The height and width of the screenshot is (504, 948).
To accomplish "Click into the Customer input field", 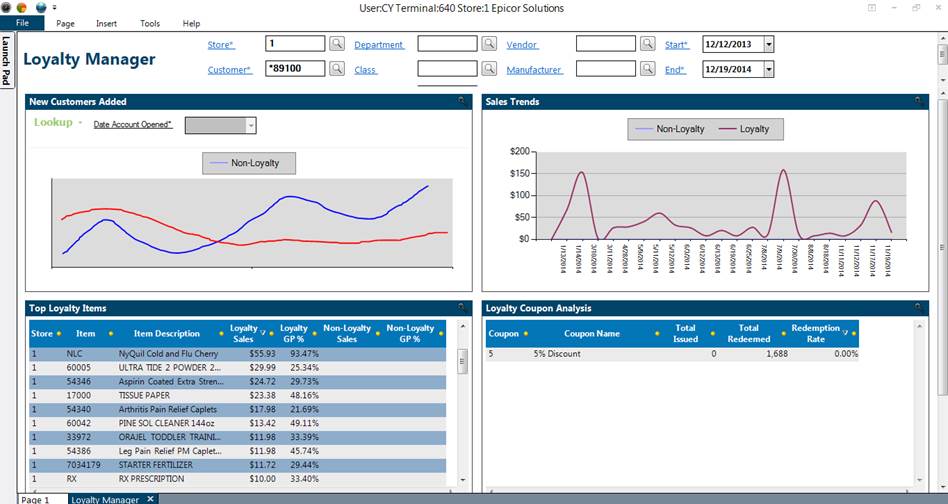I will point(295,69).
